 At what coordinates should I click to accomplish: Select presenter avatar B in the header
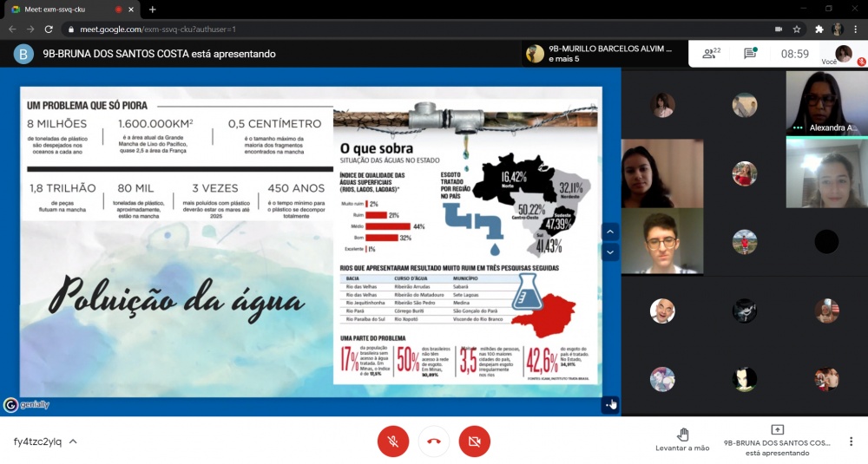(23, 54)
